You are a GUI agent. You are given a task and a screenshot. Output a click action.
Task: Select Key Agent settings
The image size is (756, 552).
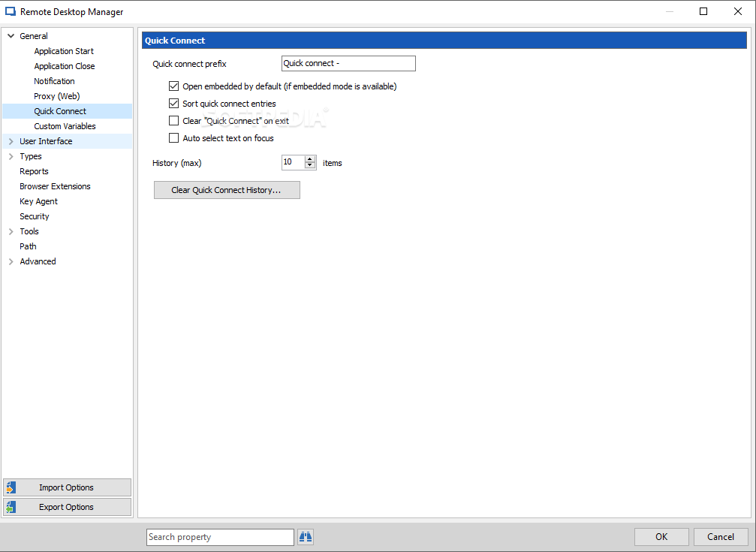[38, 201]
